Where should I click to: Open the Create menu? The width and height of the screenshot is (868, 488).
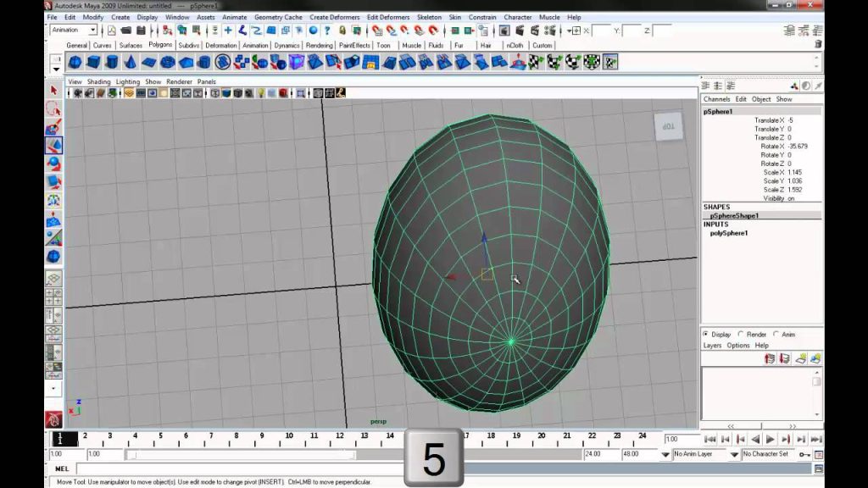[120, 17]
